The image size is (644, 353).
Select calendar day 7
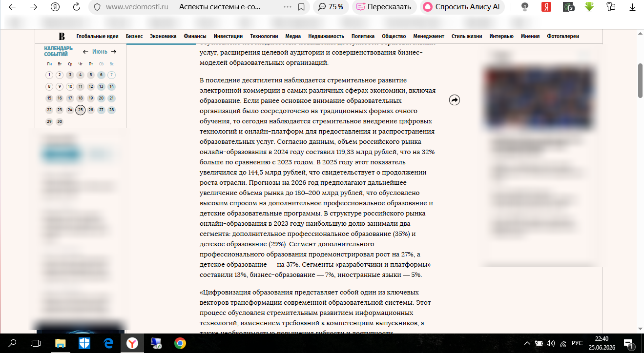click(112, 75)
